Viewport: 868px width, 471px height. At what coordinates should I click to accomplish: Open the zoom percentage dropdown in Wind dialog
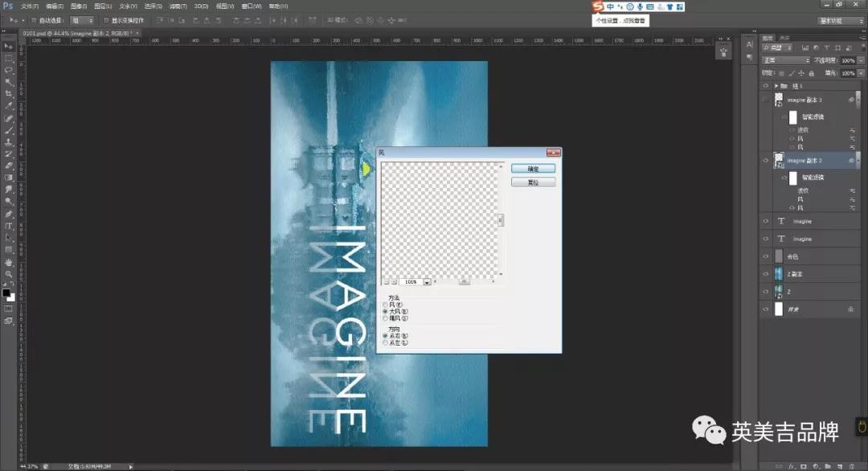(x=427, y=282)
